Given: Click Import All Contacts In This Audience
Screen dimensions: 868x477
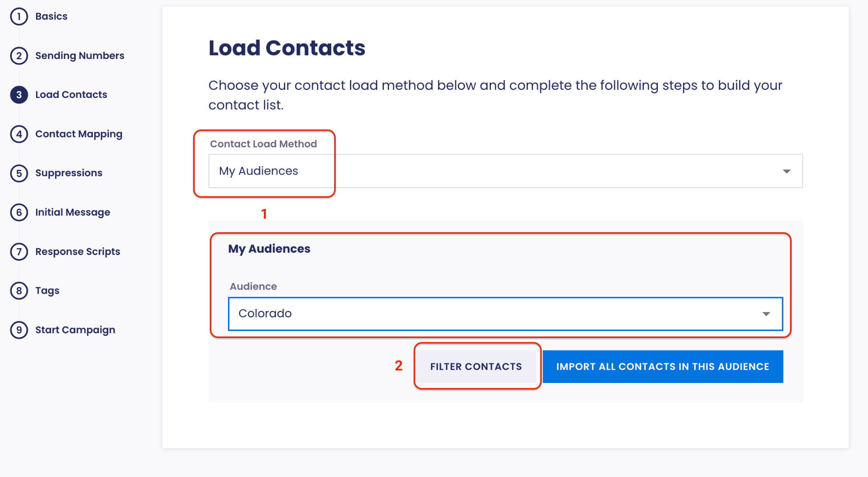Looking at the screenshot, I should (662, 367).
